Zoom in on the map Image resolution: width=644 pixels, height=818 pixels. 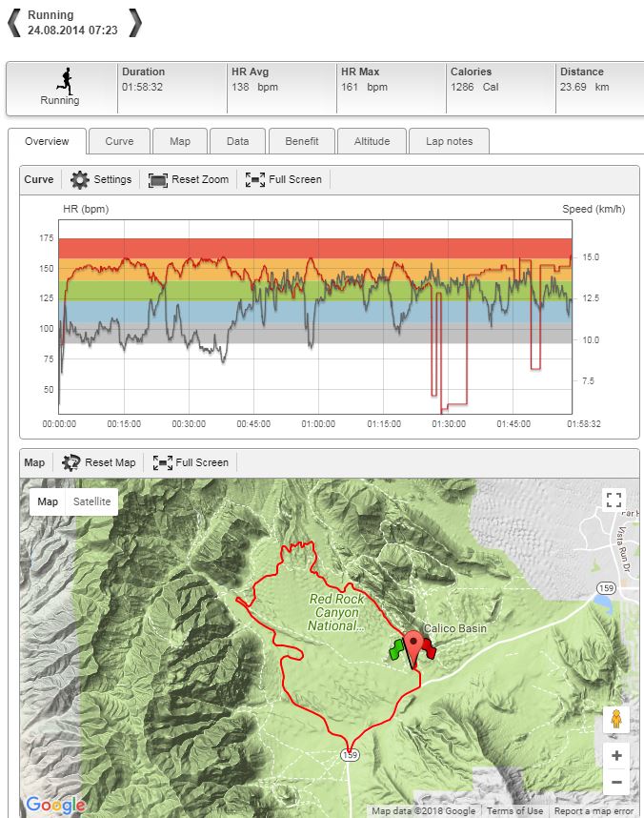tap(616, 756)
